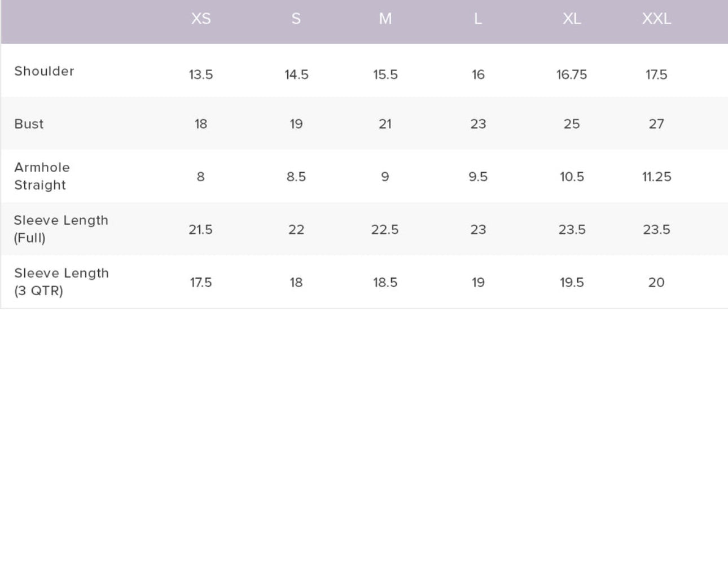The height and width of the screenshot is (579, 728).
Task: Click the XL size column header
Action: pos(571,19)
